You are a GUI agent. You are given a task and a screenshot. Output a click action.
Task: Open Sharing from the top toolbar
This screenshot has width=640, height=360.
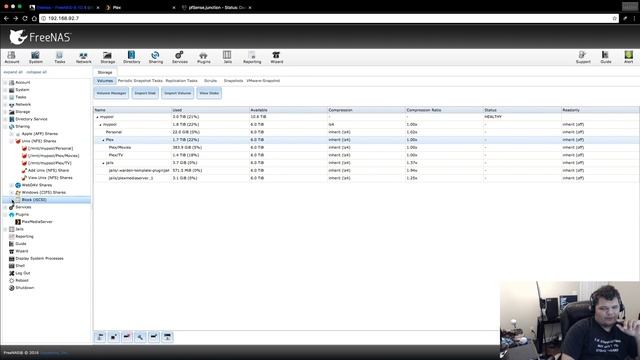tap(156, 57)
